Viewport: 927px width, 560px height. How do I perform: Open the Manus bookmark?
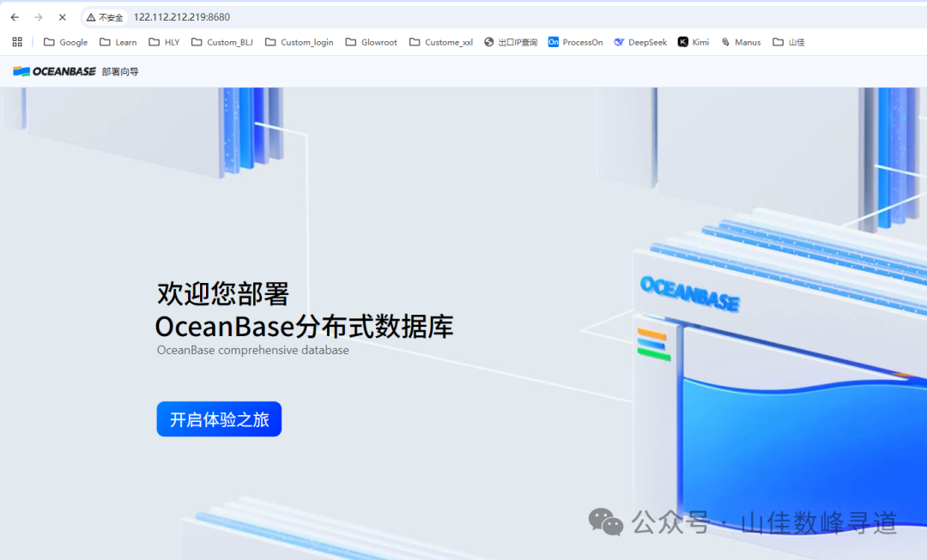(741, 42)
